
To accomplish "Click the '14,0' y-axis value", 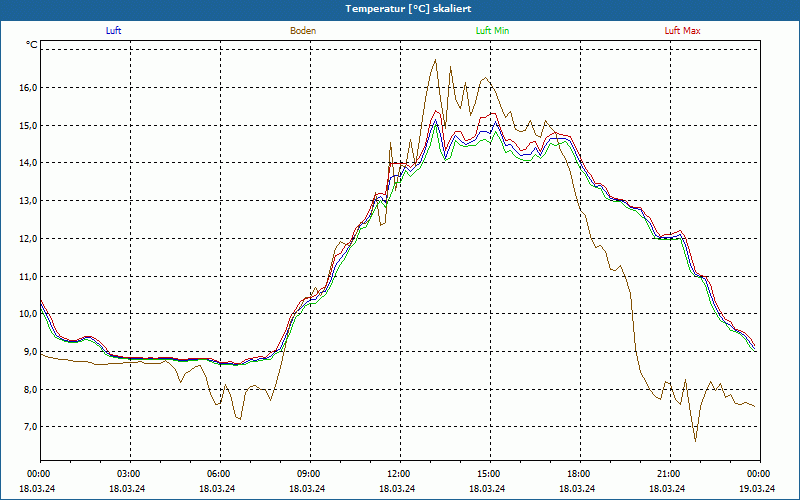I will point(28,163).
